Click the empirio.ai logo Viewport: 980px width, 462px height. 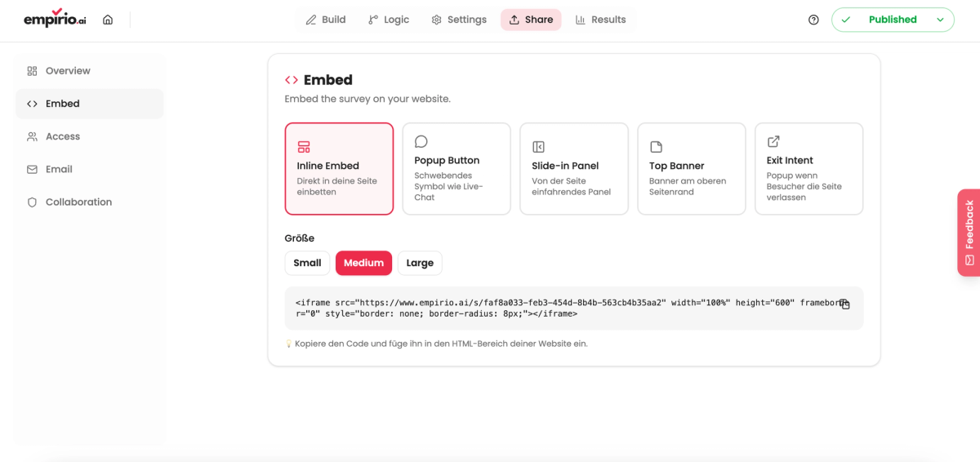coord(55,18)
